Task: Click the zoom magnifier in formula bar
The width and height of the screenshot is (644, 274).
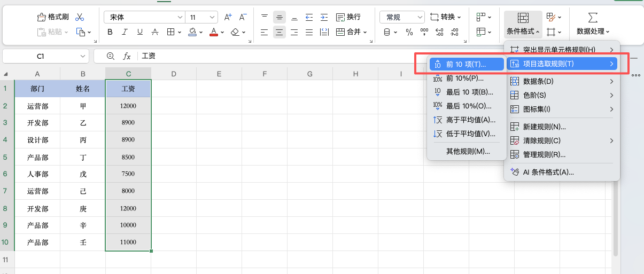Action: pos(111,56)
